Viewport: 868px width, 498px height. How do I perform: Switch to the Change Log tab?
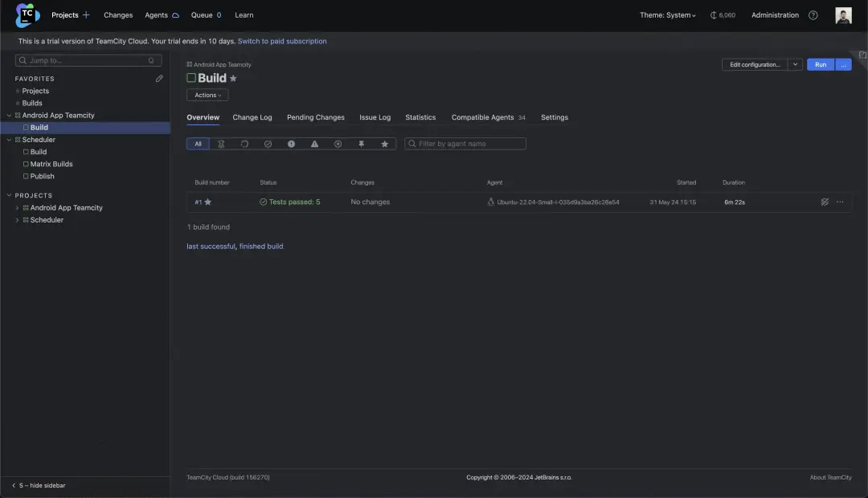tap(252, 117)
